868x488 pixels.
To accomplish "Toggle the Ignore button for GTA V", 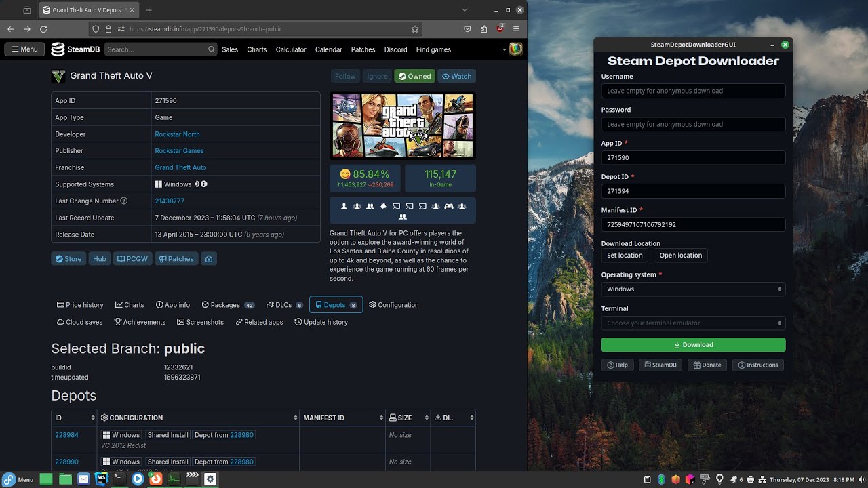I will [x=377, y=76].
